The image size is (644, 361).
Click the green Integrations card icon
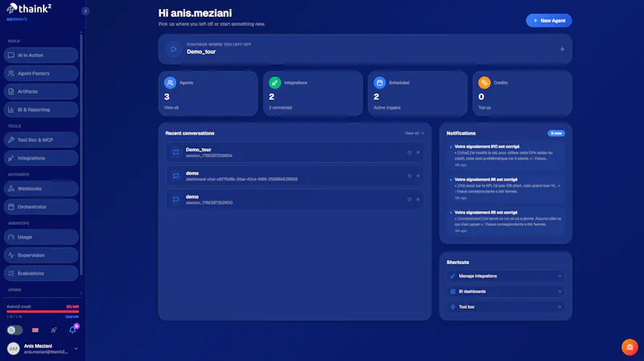275,83
